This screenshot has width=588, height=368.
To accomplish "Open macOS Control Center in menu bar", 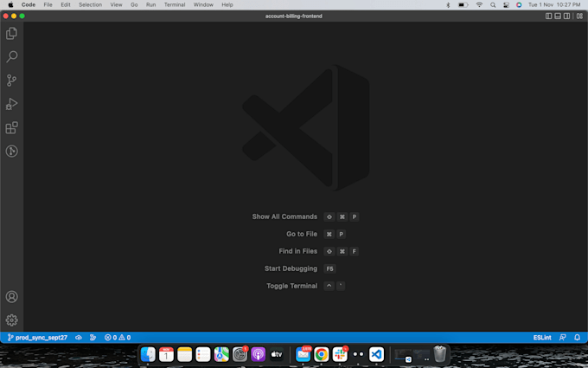I will 505,4.
